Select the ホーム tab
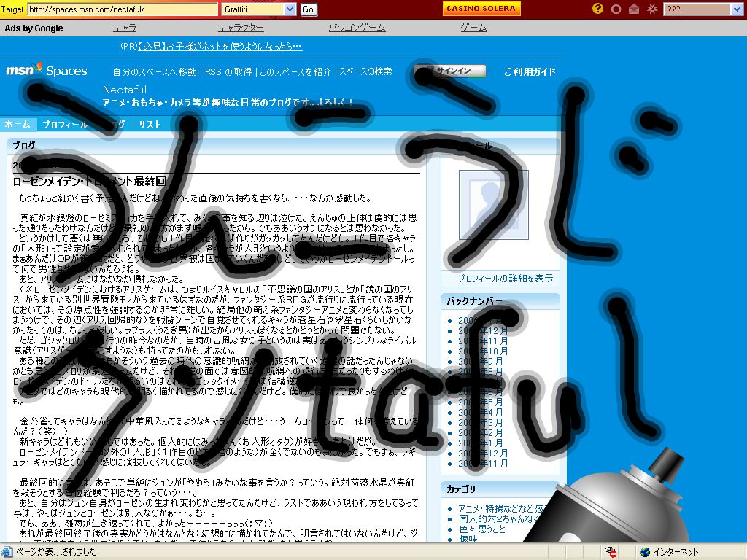This screenshot has width=747, height=560. (x=18, y=125)
